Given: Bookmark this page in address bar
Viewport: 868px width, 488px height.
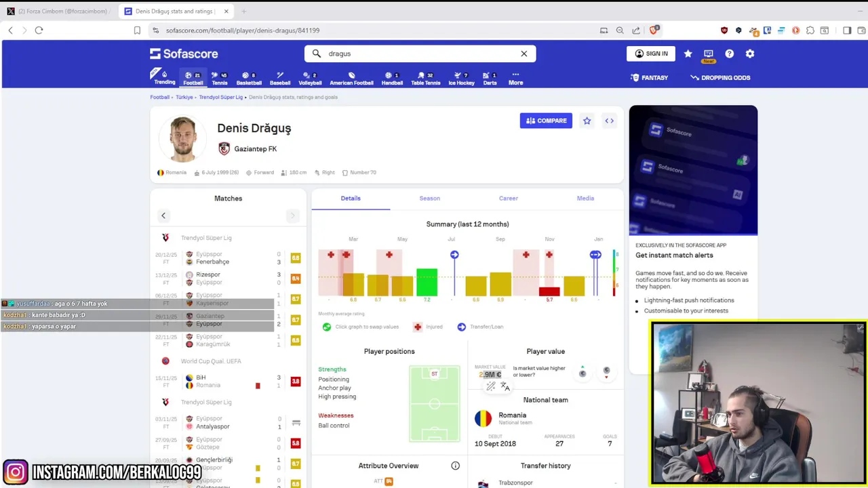Looking at the screenshot, I should [137, 30].
